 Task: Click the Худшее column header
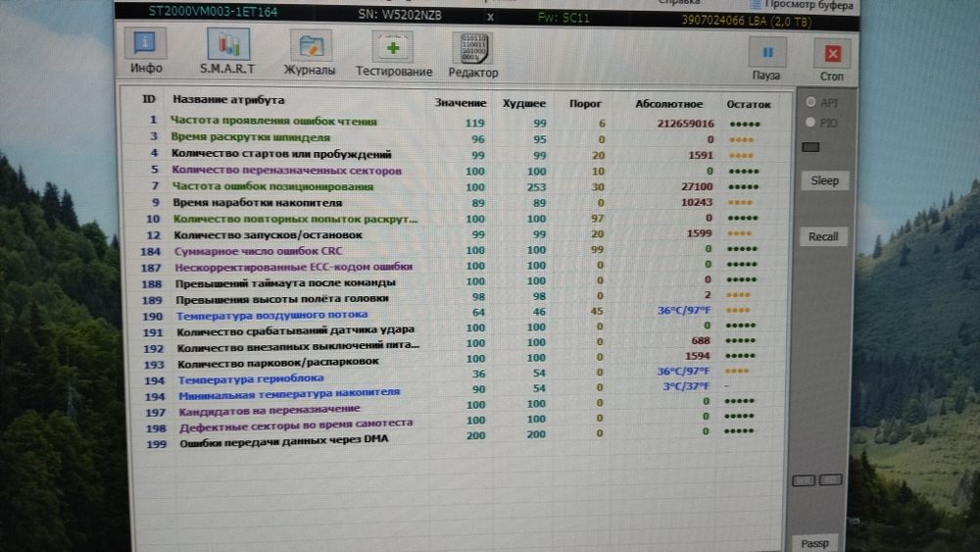[x=523, y=103]
